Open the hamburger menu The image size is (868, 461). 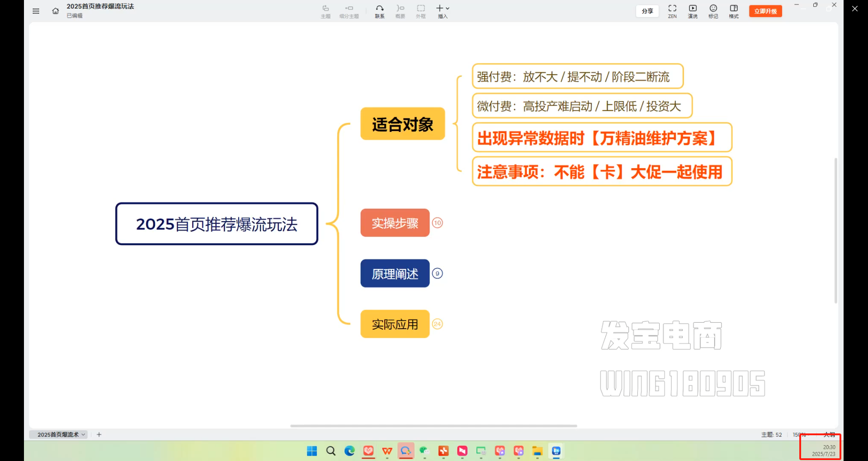tap(36, 11)
